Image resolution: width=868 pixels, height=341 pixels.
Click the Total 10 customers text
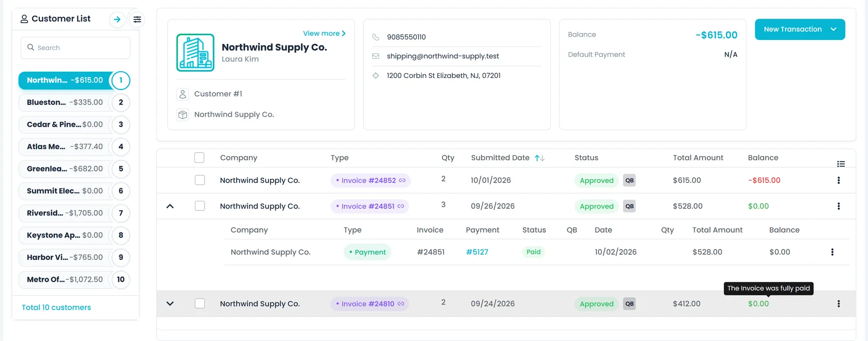pyautogui.click(x=56, y=307)
